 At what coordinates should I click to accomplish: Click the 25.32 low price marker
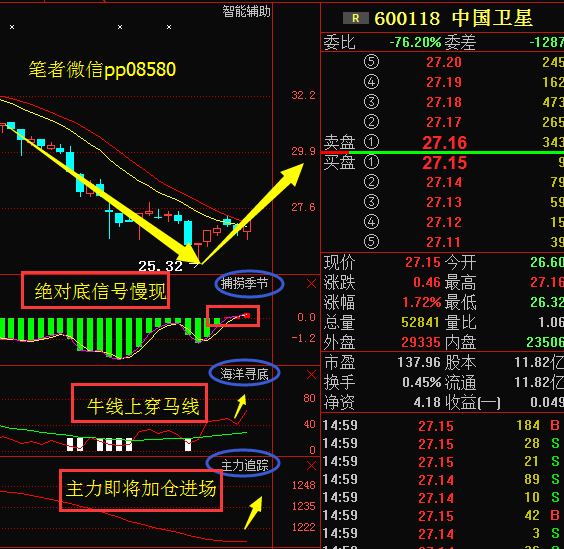coord(161,266)
